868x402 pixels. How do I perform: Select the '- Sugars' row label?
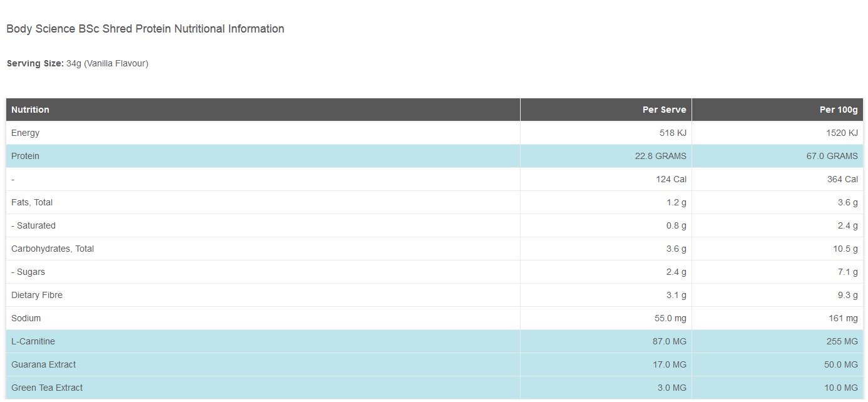click(28, 272)
